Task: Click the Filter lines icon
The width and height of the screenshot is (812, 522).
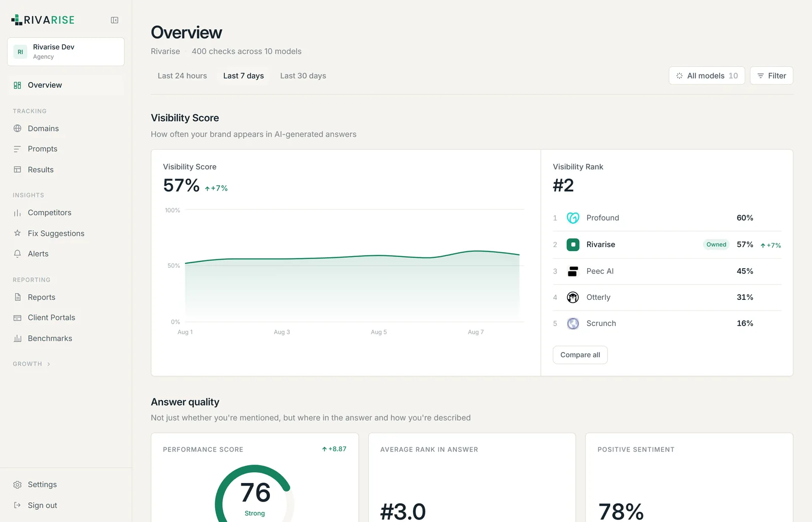Action: [761, 76]
